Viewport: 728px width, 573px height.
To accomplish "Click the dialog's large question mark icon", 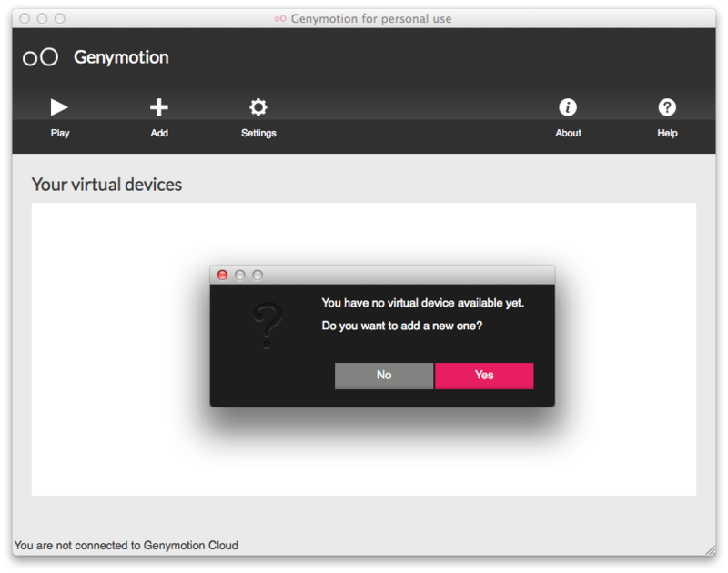I will (x=268, y=326).
